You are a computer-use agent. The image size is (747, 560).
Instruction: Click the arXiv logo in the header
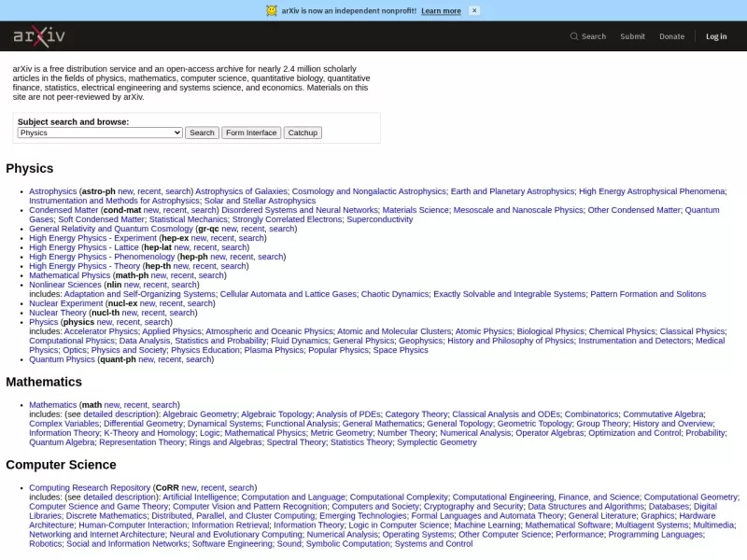point(39,36)
